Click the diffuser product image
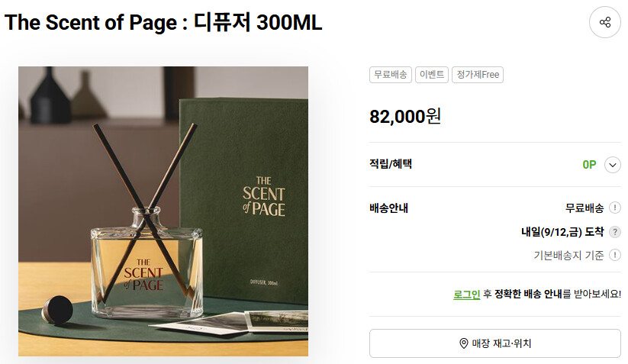The image size is (628, 364). click(163, 211)
